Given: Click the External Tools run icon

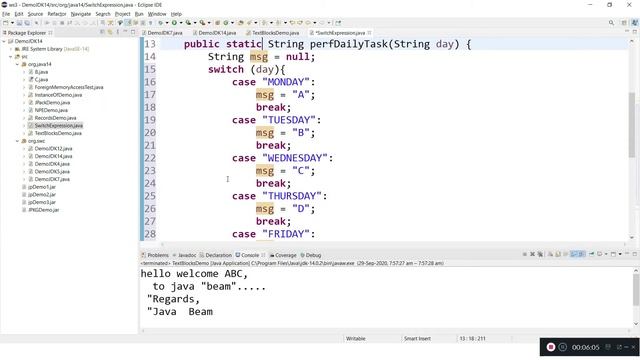Looking at the screenshot, I should 202,23.
